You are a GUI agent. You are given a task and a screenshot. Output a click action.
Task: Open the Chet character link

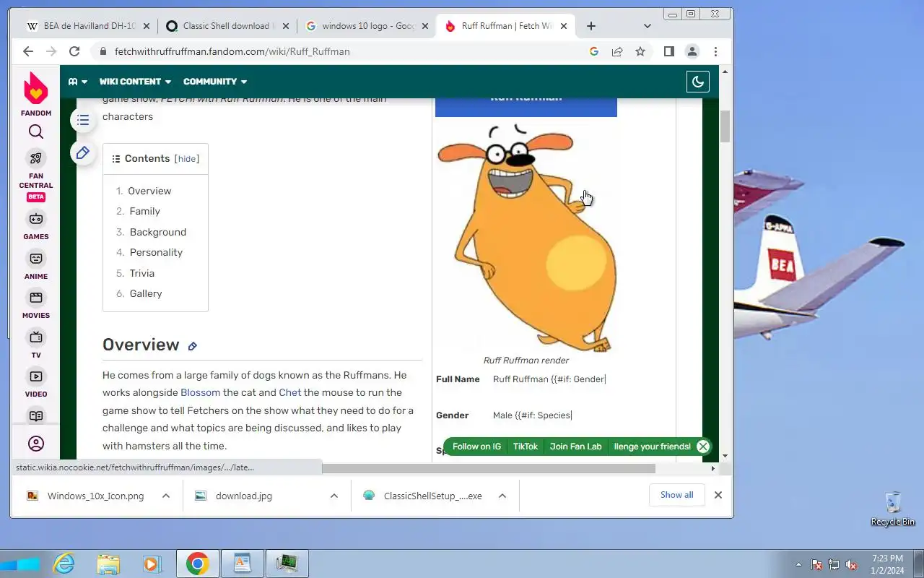pos(290,392)
